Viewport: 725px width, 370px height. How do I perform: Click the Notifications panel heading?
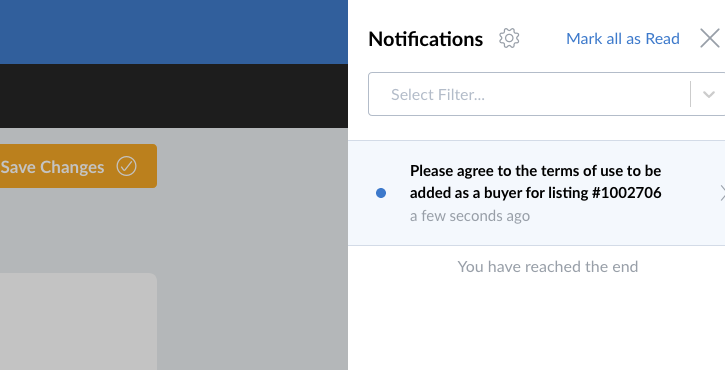[425, 39]
